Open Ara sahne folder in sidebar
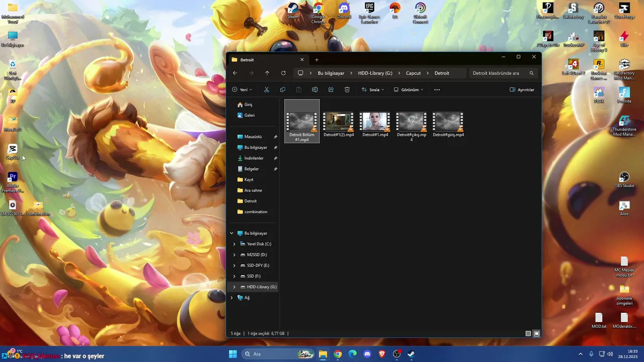Screen dimensions: 644x362 coord(253,190)
